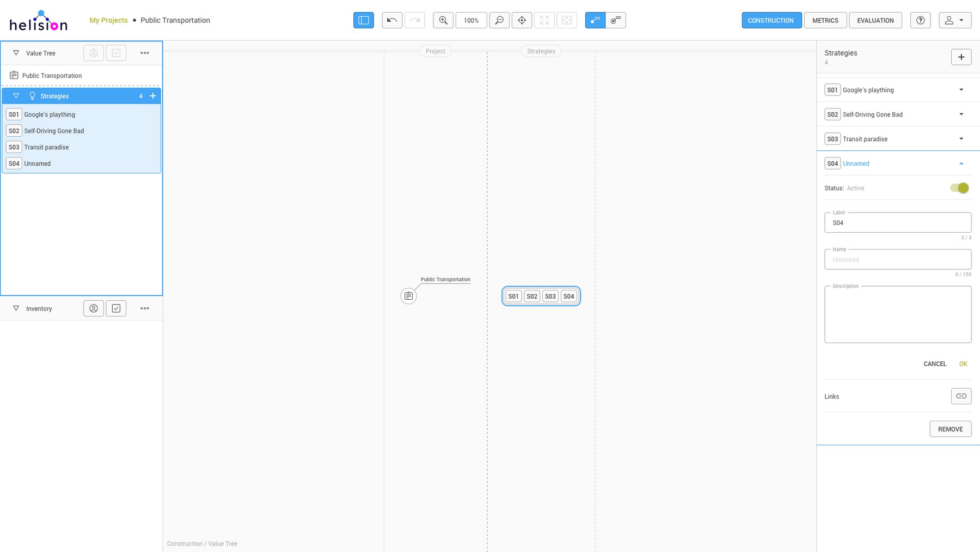The height and width of the screenshot is (552, 980).
Task: Toggle the Inventory checkmark filter button
Action: pyautogui.click(x=116, y=308)
